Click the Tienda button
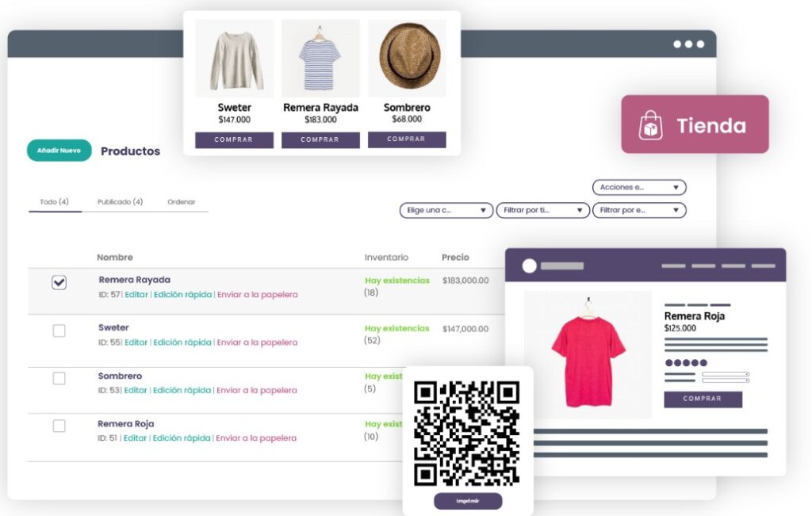Image resolution: width=812 pixels, height=516 pixels. [x=695, y=124]
